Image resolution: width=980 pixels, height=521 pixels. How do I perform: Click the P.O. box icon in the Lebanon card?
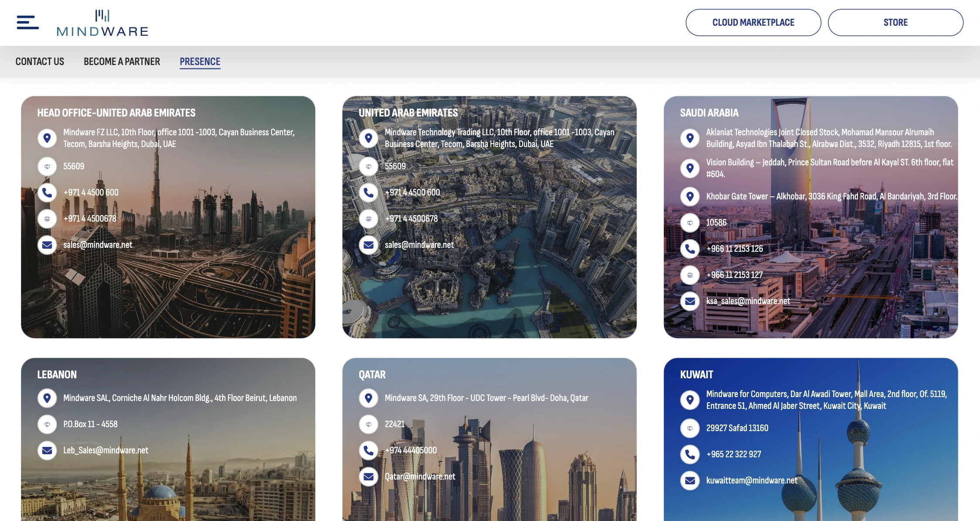(x=47, y=424)
